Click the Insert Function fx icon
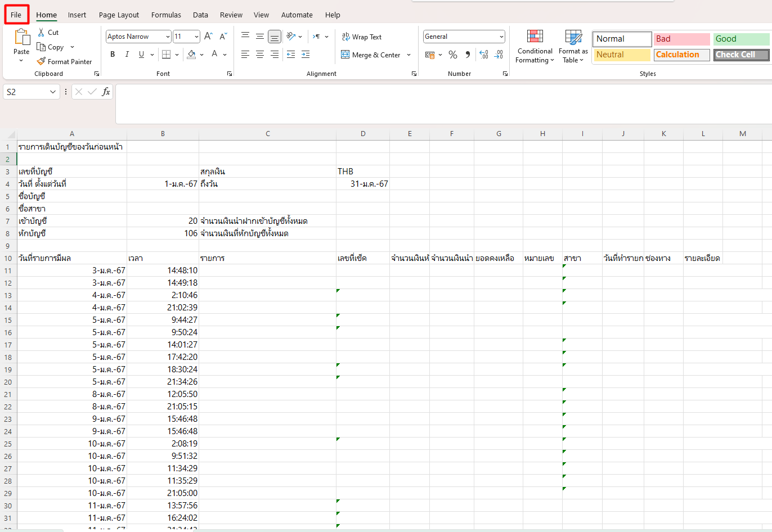The image size is (772, 532). (x=106, y=92)
